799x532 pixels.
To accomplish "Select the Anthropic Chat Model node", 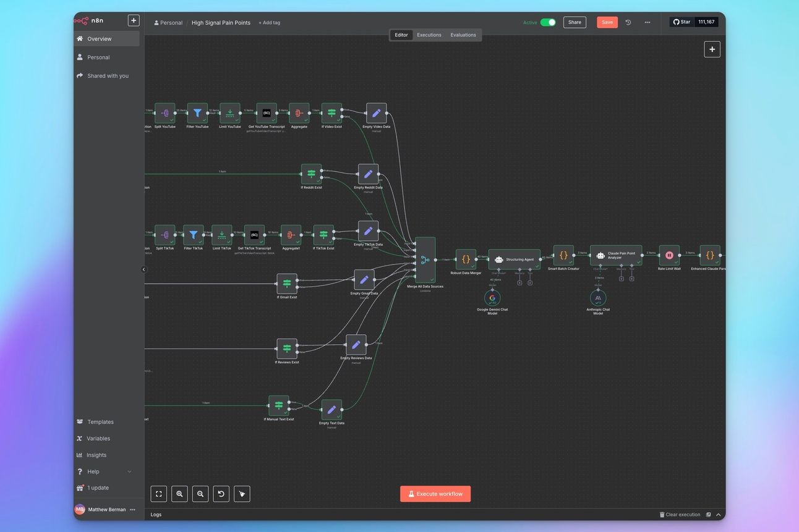I will pyautogui.click(x=598, y=298).
